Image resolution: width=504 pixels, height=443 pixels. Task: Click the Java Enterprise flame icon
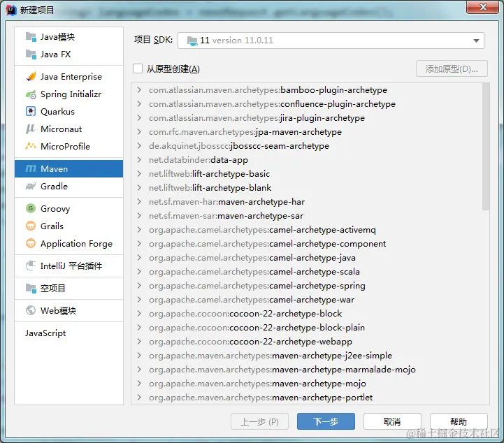(x=31, y=76)
